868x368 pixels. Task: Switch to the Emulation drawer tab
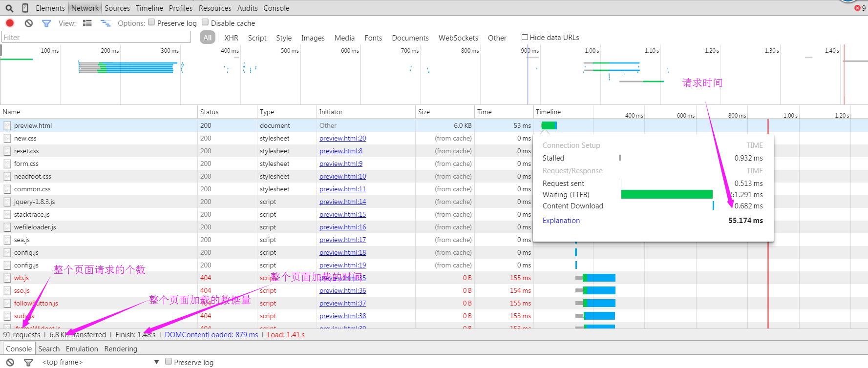coord(82,349)
